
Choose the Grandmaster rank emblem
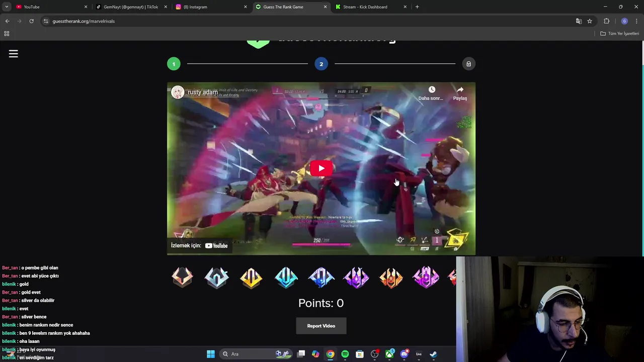[356, 277]
